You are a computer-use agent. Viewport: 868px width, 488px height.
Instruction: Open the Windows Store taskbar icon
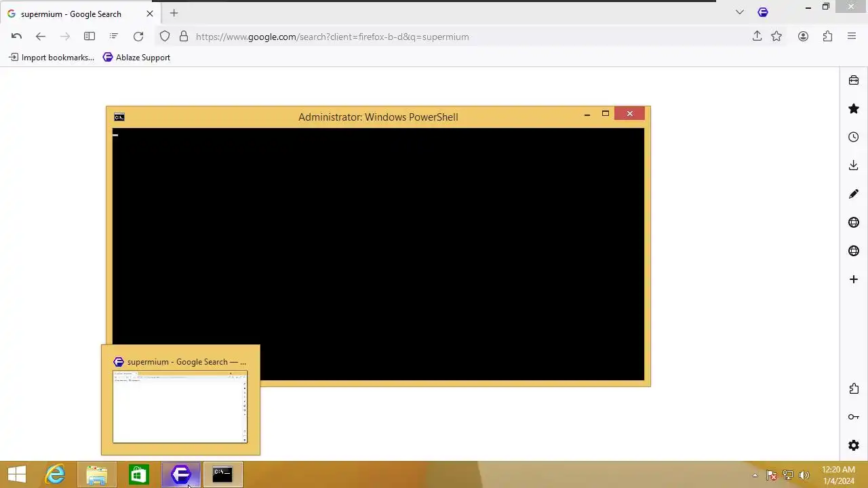[139, 474]
